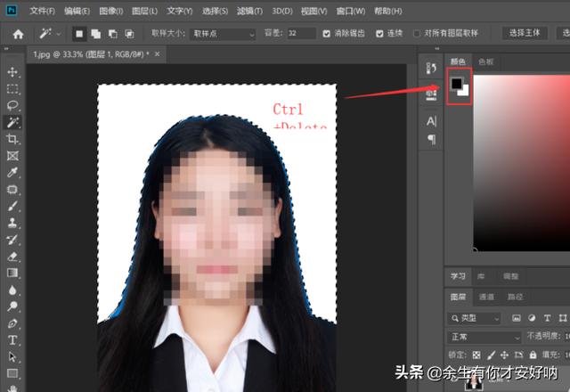Select the Crop tool

pos(12,140)
